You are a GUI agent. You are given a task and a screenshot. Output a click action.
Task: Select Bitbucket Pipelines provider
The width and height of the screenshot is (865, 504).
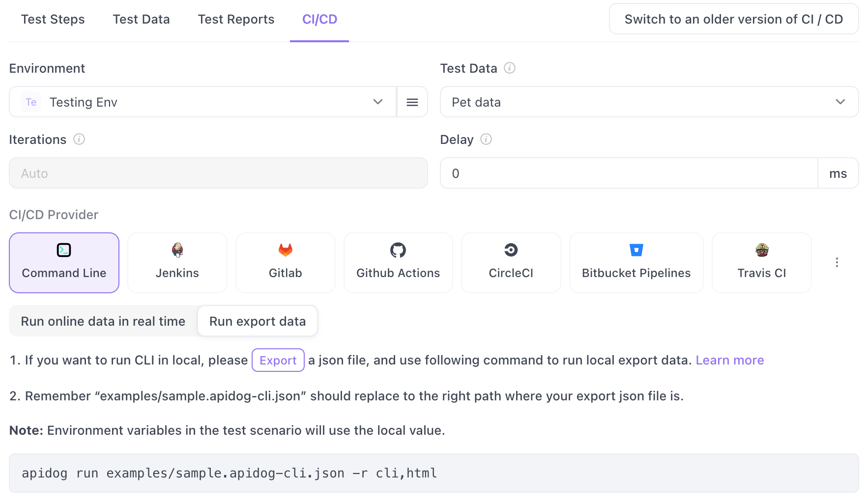tap(636, 263)
